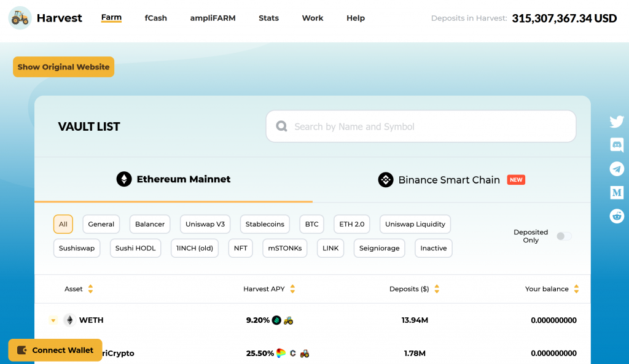
Task: Click the Connect Wallet button
Action: [x=55, y=350]
